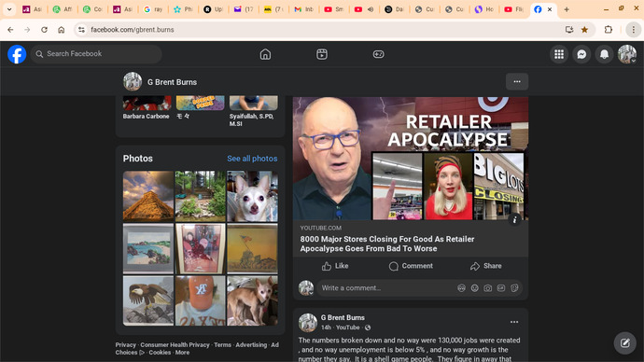Open the white chihuahua photo thumbnail
Image resolution: width=644 pixels, height=362 pixels.
point(252,196)
